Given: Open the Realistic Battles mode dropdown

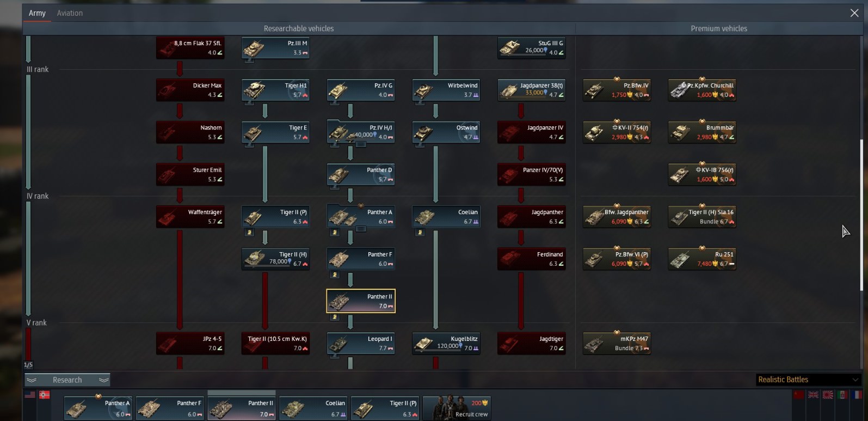Looking at the screenshot, I should tap(808, 380).
